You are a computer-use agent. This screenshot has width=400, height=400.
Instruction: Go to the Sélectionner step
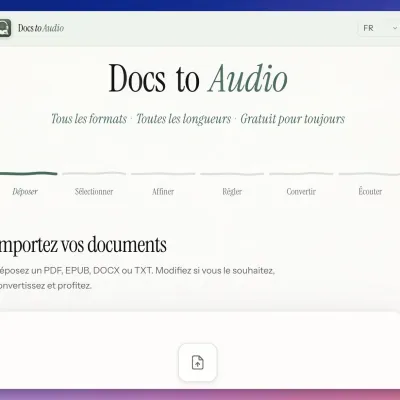[94, 192]
